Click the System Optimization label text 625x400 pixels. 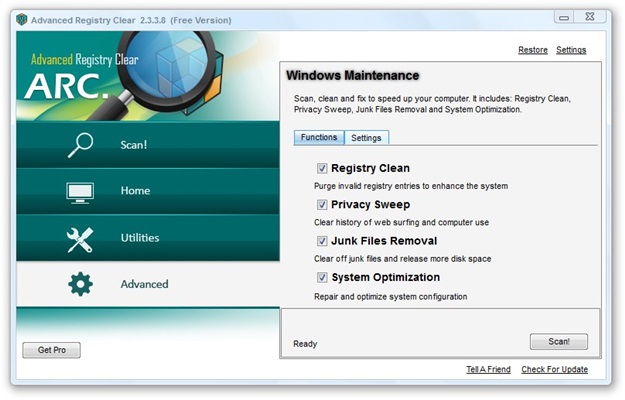[386, 277]
